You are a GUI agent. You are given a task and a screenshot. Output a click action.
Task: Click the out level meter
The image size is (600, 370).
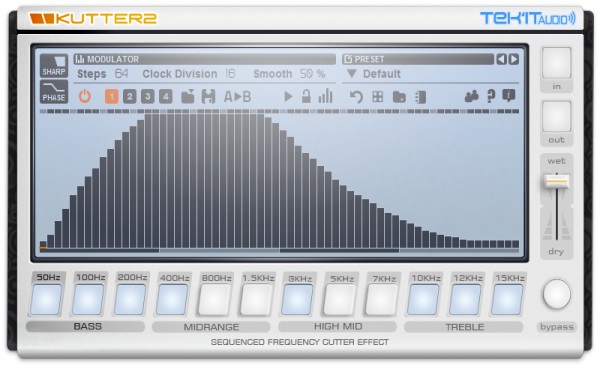click(556, 116)
